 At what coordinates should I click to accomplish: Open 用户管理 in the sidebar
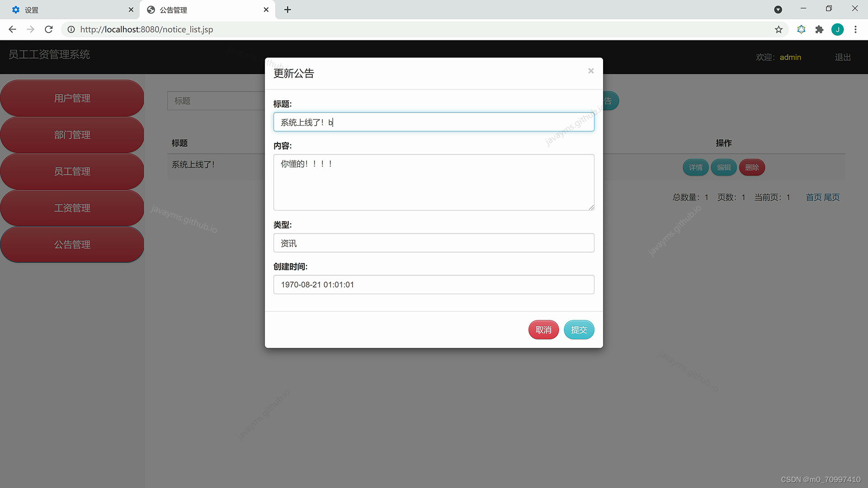coord(72,98)
